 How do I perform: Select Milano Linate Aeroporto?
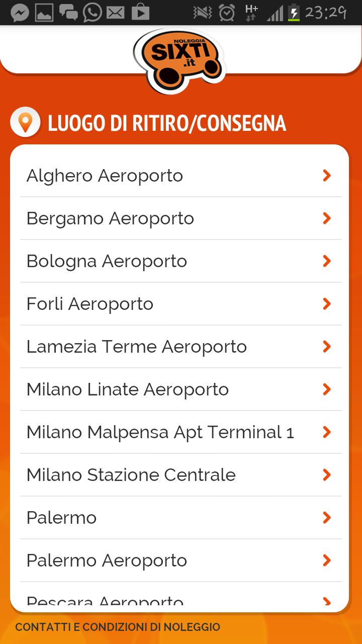tap(127, 389)
